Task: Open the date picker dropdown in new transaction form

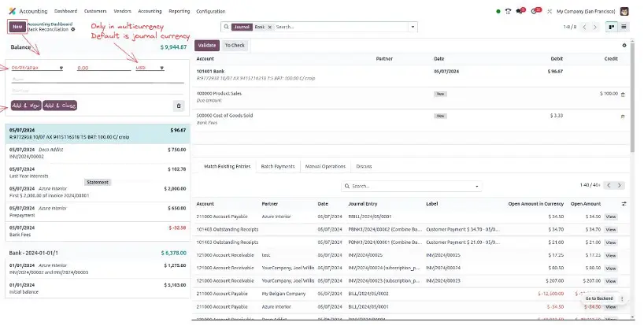Action: coord(61,69)
